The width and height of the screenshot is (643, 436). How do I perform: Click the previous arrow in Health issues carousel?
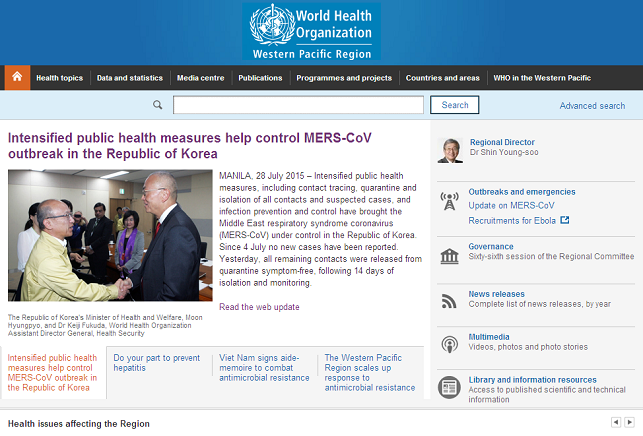616,422
